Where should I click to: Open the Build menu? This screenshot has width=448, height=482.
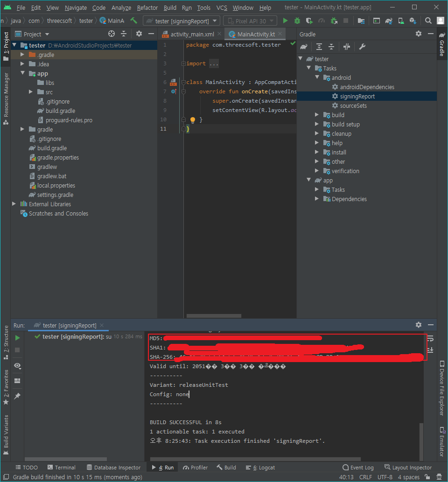tap(170, 7)
